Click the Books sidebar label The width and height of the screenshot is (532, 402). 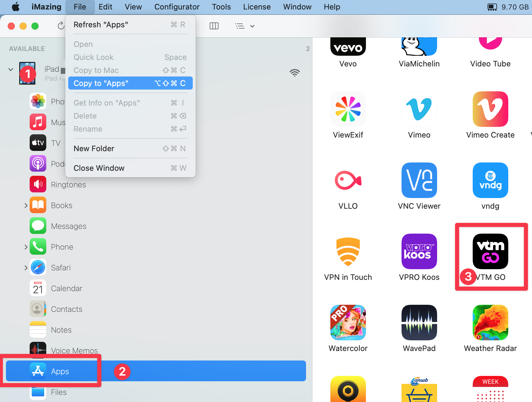[62, 205]
